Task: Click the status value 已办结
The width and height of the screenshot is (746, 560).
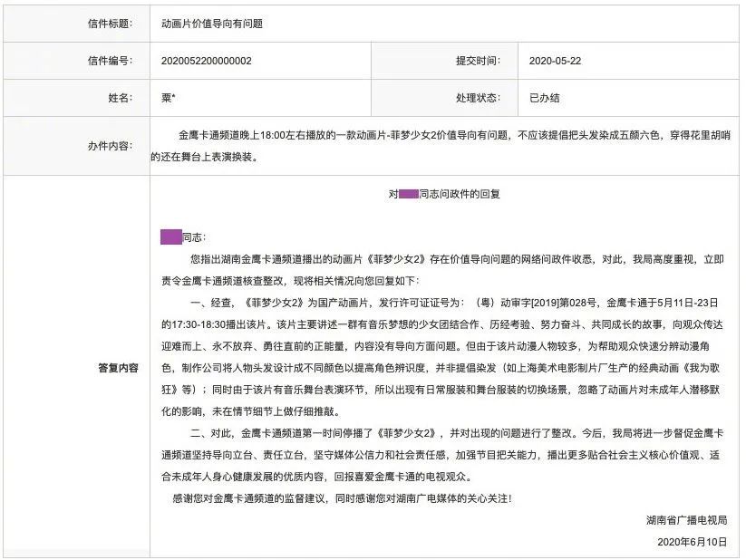Action: coord(544,98)
